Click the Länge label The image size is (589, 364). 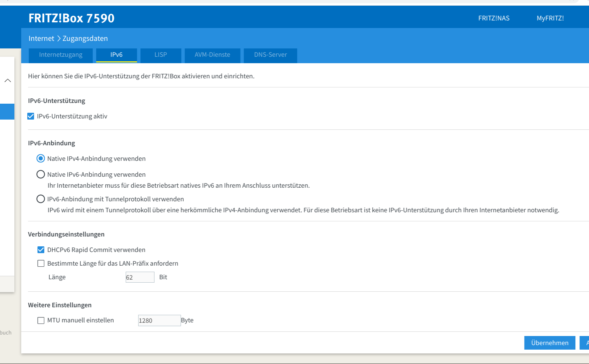point(57,277)
